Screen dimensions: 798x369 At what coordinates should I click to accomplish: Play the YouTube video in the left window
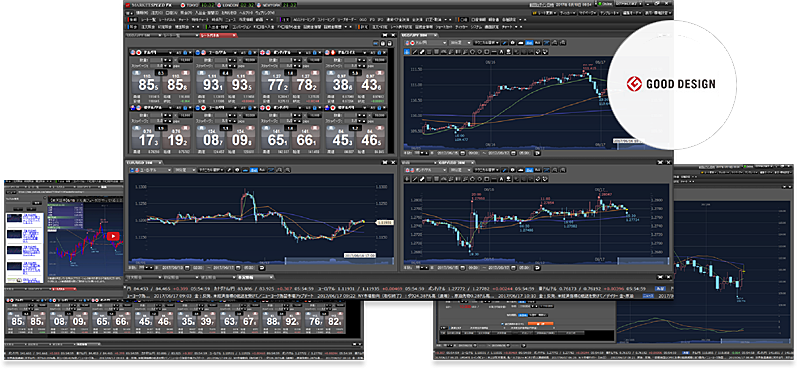click(x=114, y=236)
